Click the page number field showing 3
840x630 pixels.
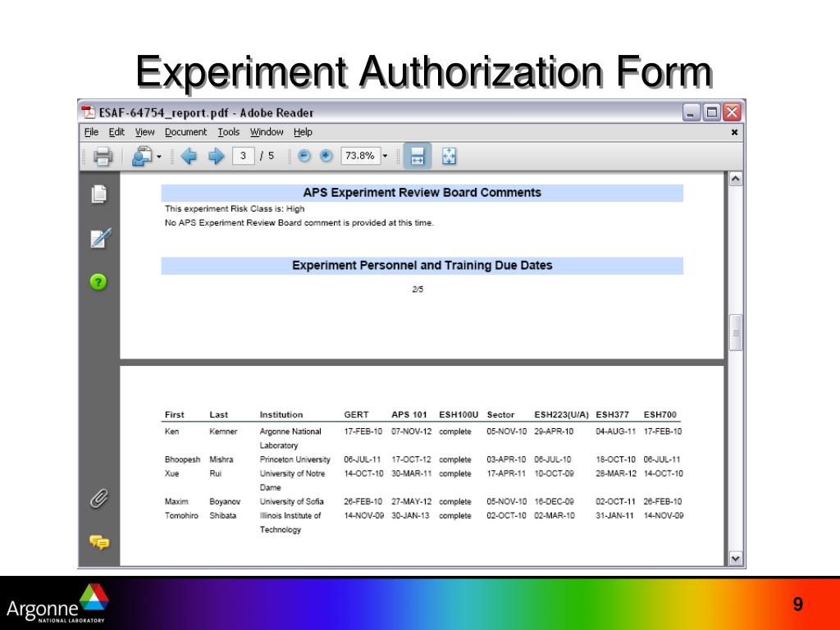coord(243,156)
